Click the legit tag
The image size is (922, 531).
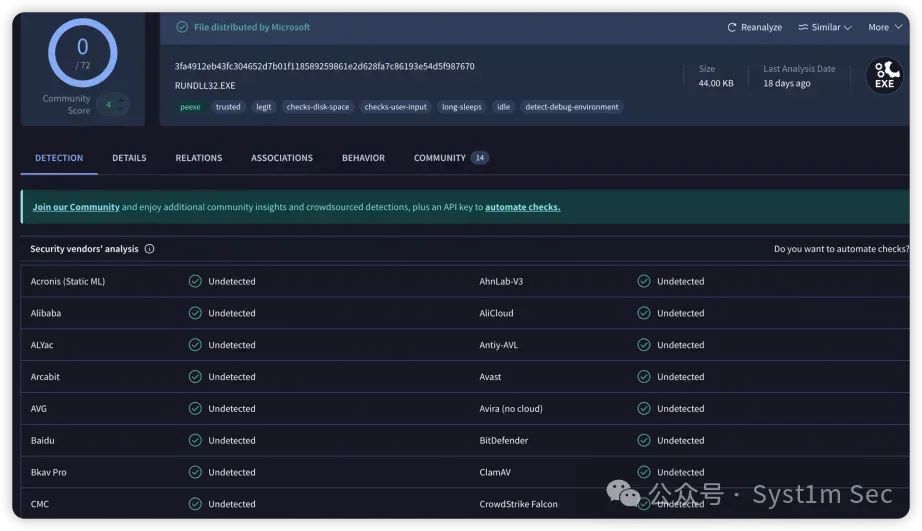pyautogui.click(x=264, y=107)
